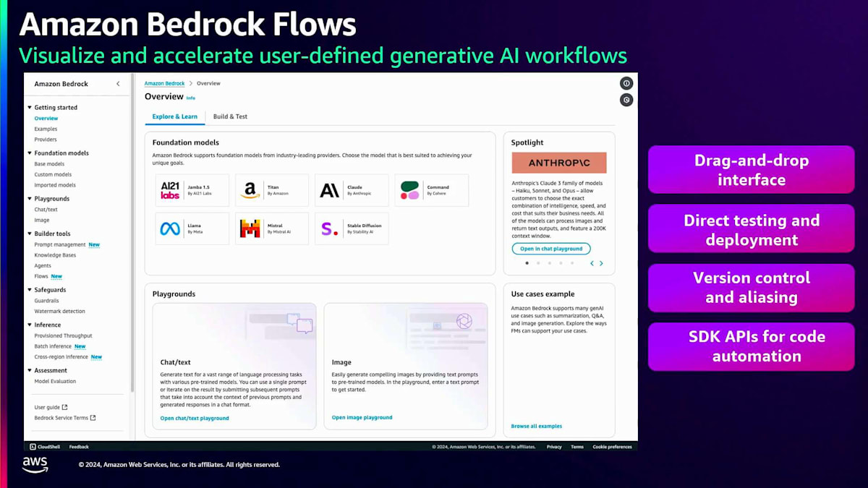Viewport: 868px width, 488px height.
Task: Open Batch inference in sidebar
Action: tap(53, 346)
